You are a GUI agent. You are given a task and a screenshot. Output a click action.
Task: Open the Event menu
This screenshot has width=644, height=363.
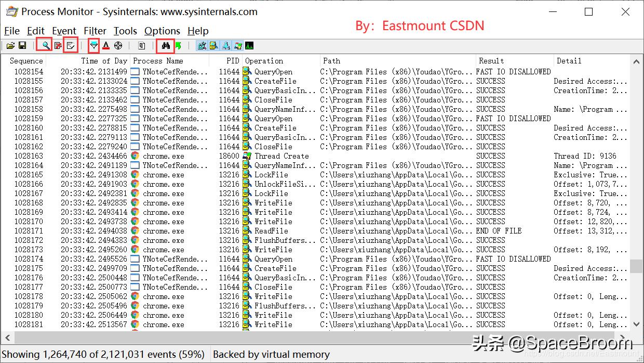64,31
